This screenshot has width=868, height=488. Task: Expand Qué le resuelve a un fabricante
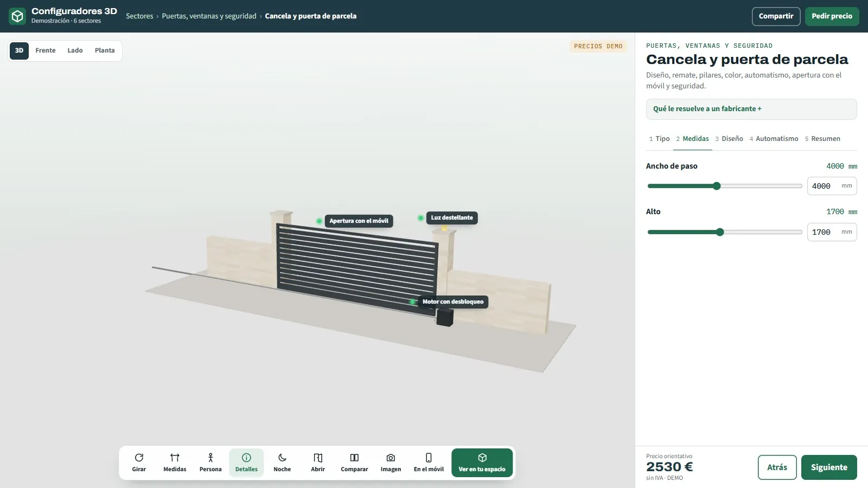coord(751,109)
